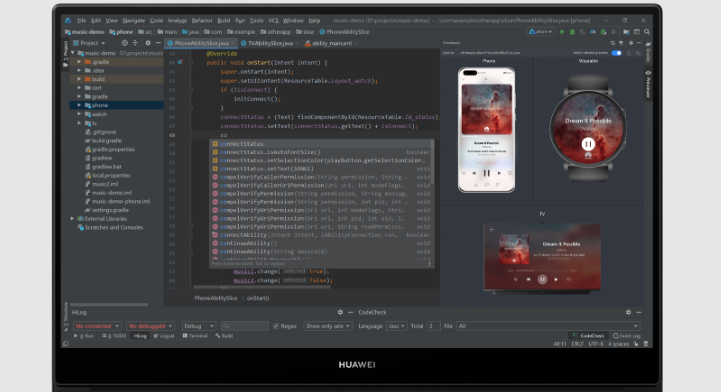Open the Show only selected dropdown

pos(327,326)
